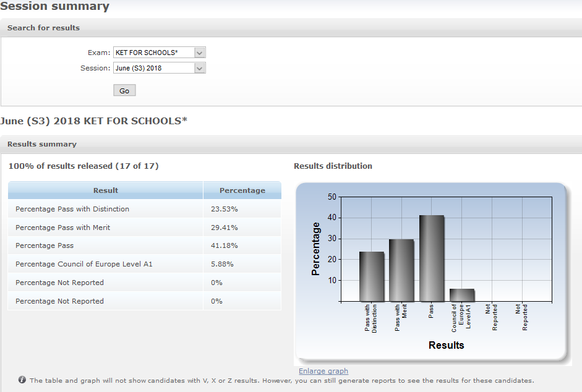
Task: Click the Council of Europe Level A1 chart bar
Action: [462, 295]
